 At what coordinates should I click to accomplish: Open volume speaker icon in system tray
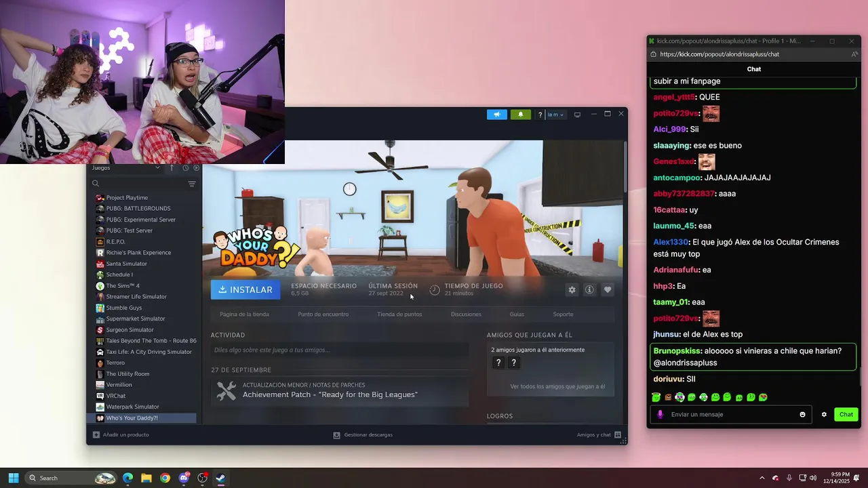[x=812, y=478]
